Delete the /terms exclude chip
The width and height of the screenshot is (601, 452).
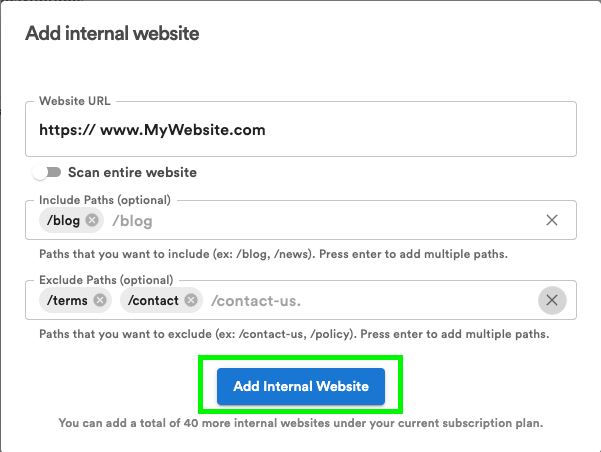click(100, 300)
